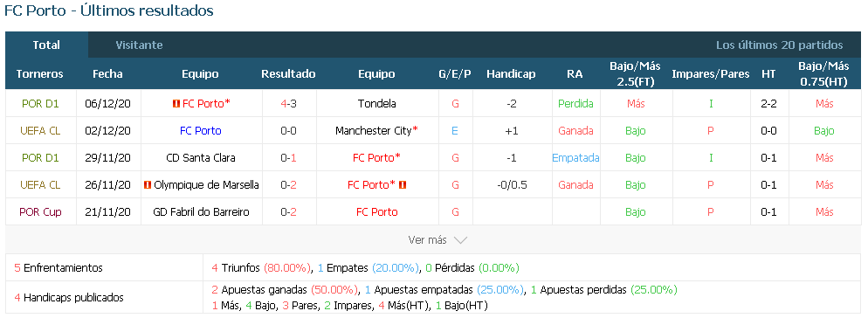Screen dimensions: 868x318
Task: Click the UEFA CL tournament on 02/12/20
Action: (40, 131)
